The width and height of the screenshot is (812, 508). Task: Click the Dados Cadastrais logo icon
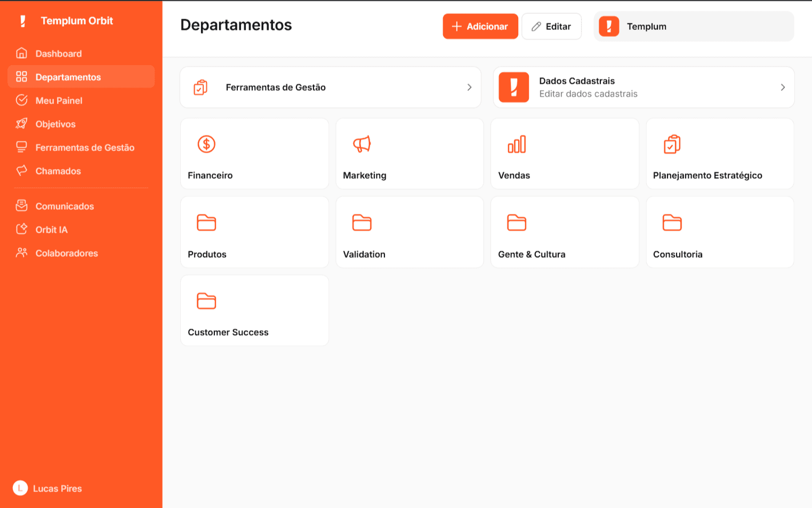point(513,88)
